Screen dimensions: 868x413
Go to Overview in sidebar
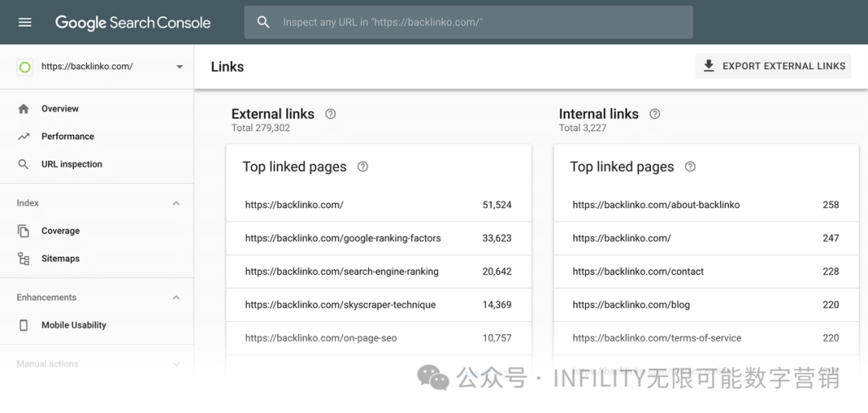coord(59,108)
